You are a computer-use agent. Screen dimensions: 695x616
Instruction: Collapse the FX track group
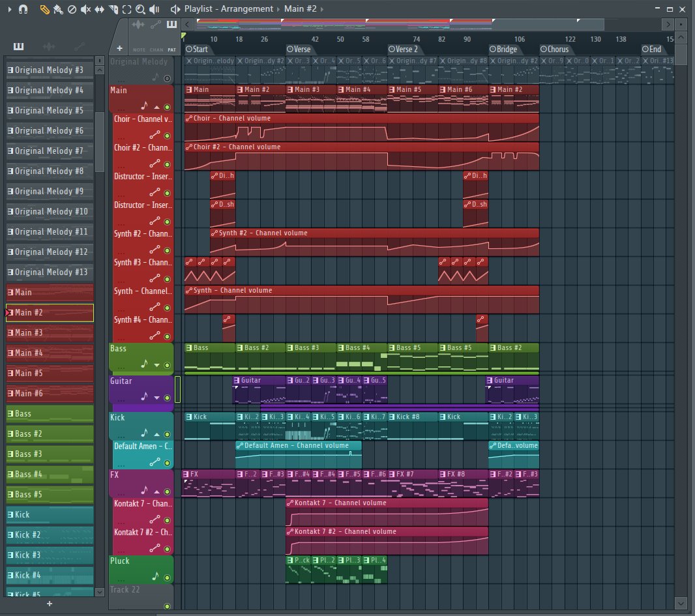(x=156, y=491)
